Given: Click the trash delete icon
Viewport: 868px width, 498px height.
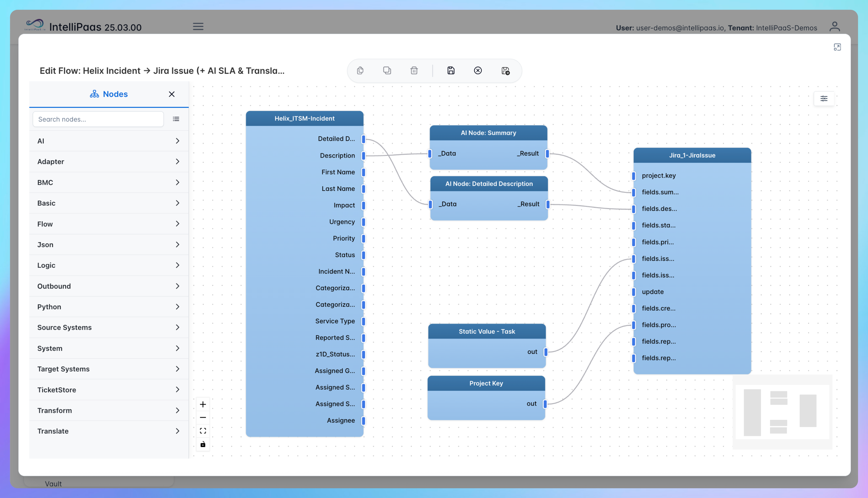Looking at the screenshot, I should 414,70.
